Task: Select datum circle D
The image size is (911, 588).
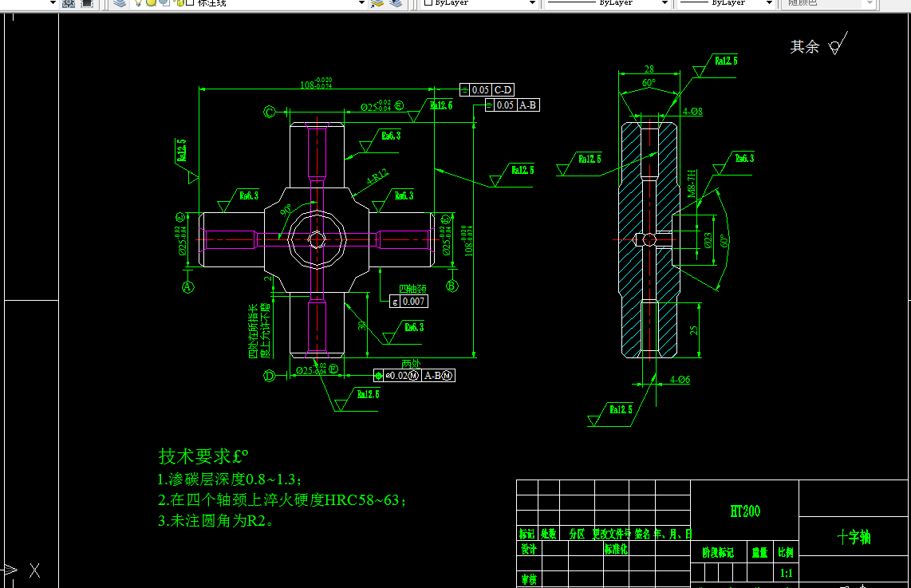Action: click(x=269, y=376)
